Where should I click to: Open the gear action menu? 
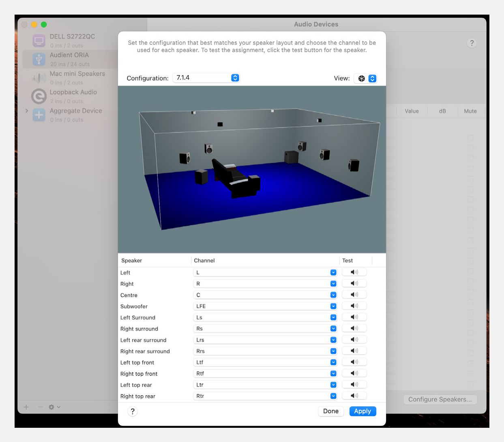click(x=54, y=407)
